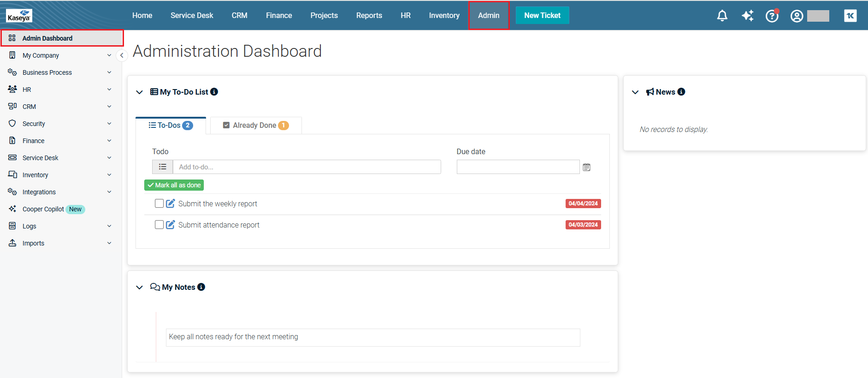
Task: Open the help question mark icon
Action: click(772, 16)
